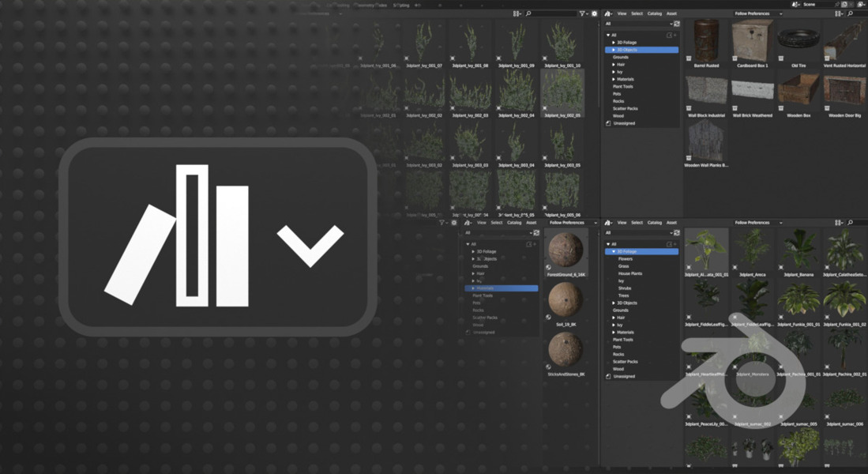
Task: Open the settings gear in Ivy browser
Action: [595, 13]
